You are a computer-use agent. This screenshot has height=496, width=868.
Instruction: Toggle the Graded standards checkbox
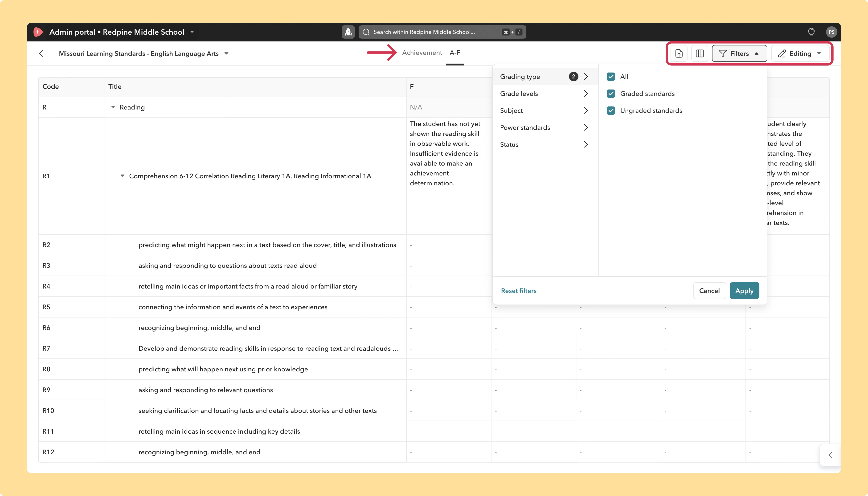611,94
